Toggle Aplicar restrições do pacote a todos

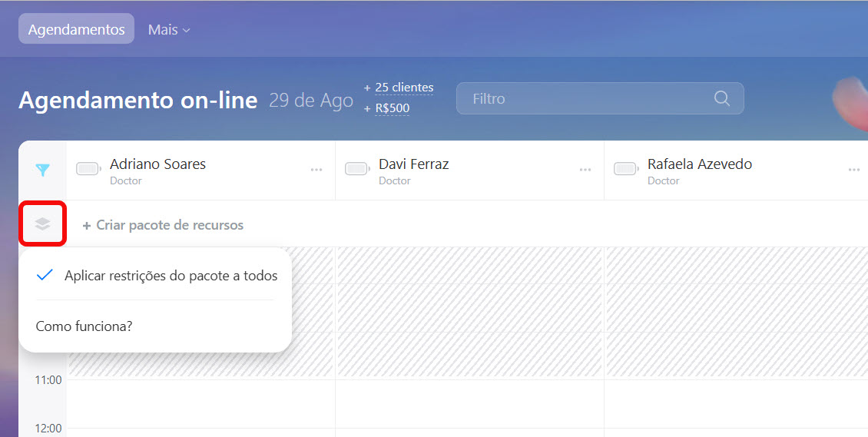pyautogui.click(x=157, y=276)
